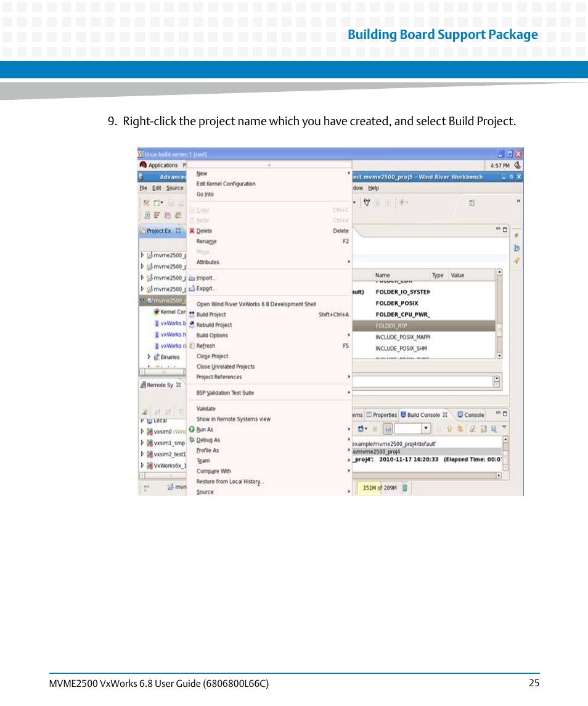The width and height of the screenshot is (588, 706).
Task: Expand the vxsim2_test1 connection node
Action: [142, 454]
